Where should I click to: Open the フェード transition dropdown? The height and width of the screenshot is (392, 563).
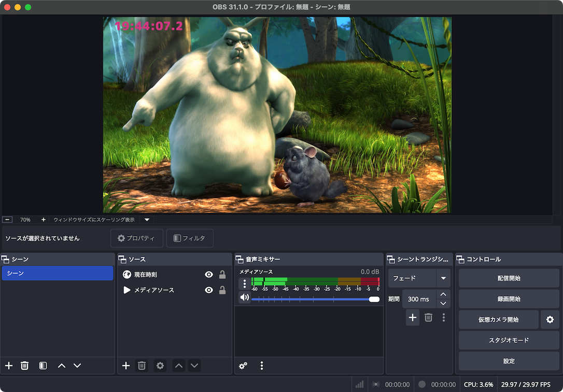point(419,278)
